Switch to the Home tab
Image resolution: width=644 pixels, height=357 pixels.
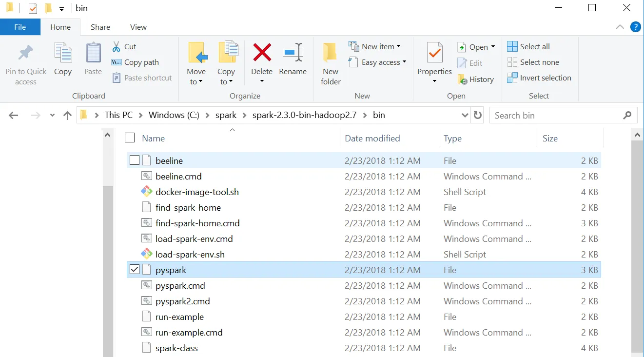60,27
